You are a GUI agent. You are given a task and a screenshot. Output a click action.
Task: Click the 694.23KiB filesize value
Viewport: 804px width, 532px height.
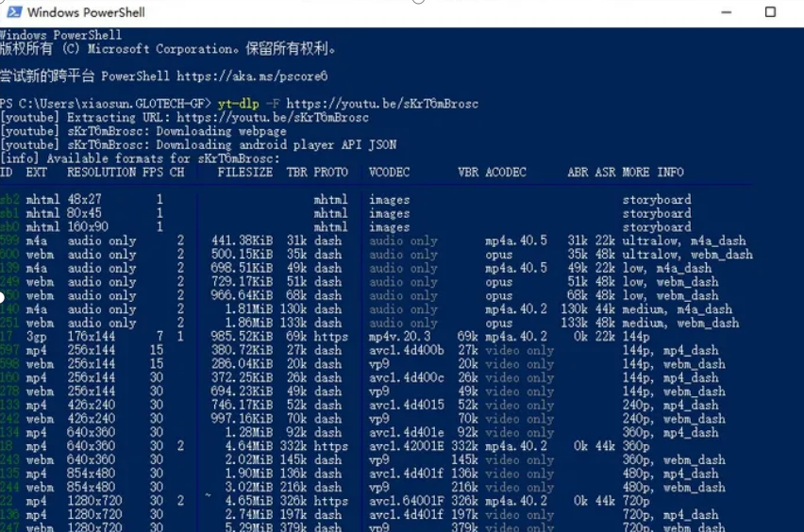[242, 391]
